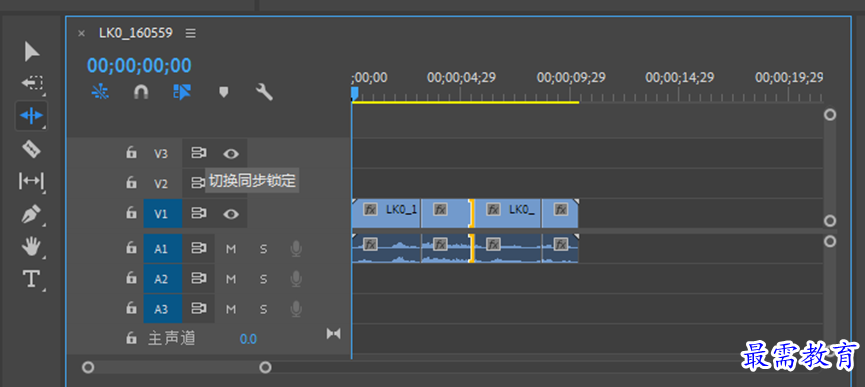Select the Pen tool
Screen dimensions: 865x387
click(x=31, y=214)
